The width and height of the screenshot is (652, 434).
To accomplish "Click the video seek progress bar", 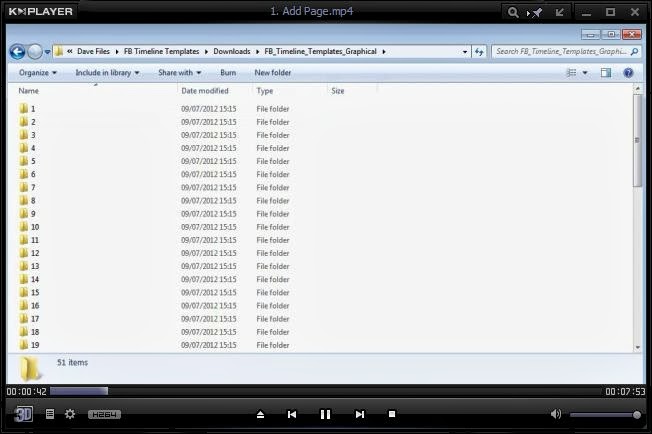I will pos(326,391).
